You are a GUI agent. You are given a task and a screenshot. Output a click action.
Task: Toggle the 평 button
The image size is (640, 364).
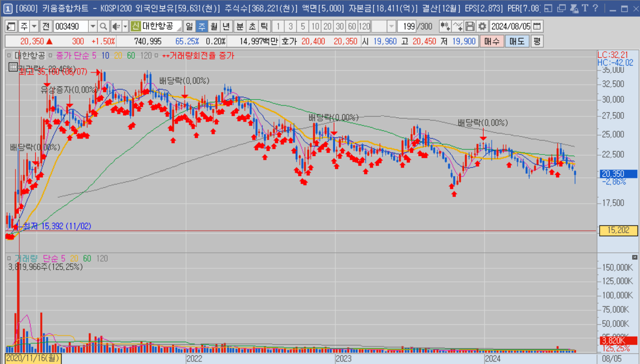pyautogui.click(x=537, y=41)
